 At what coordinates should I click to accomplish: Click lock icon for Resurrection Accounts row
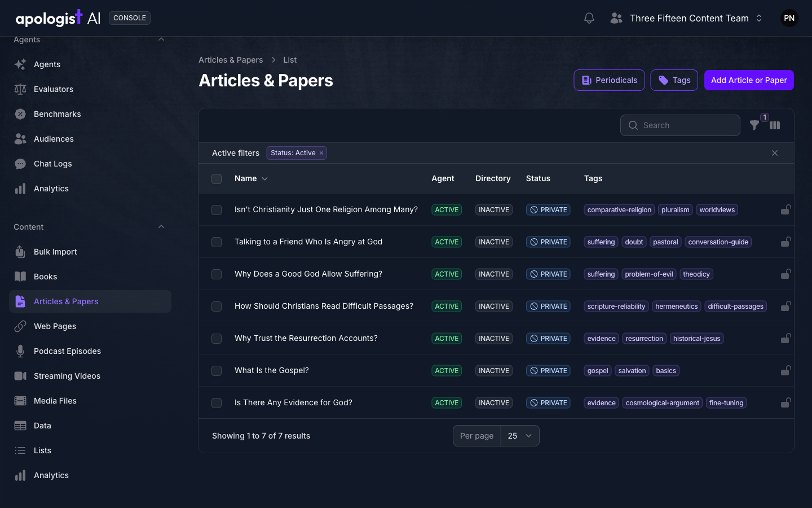click(785, 338)
